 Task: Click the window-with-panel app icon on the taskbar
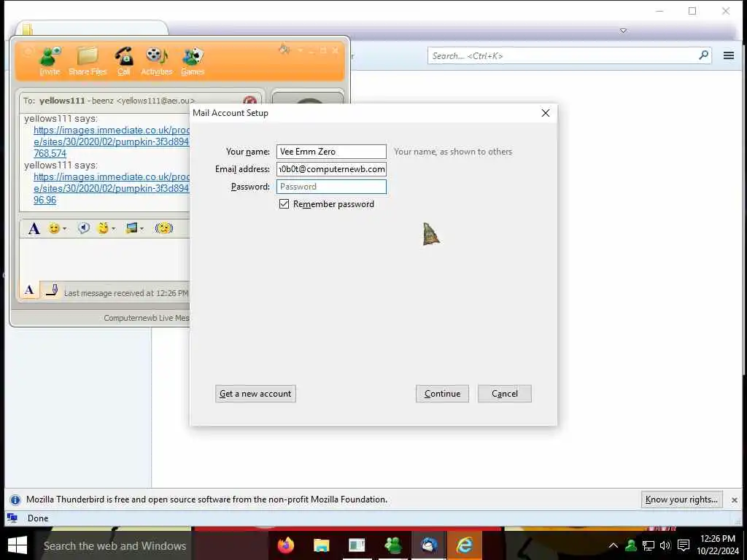(357, 545)
